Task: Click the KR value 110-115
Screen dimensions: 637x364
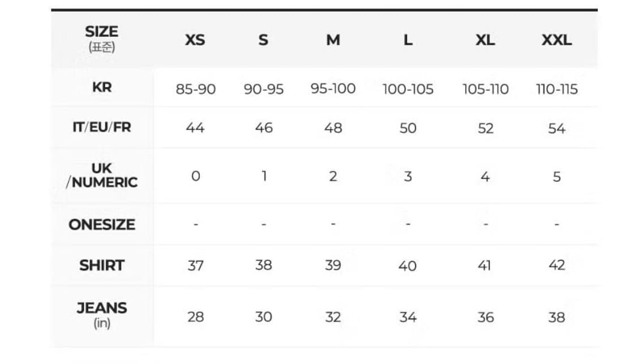Action: click(x=557, y=89)
